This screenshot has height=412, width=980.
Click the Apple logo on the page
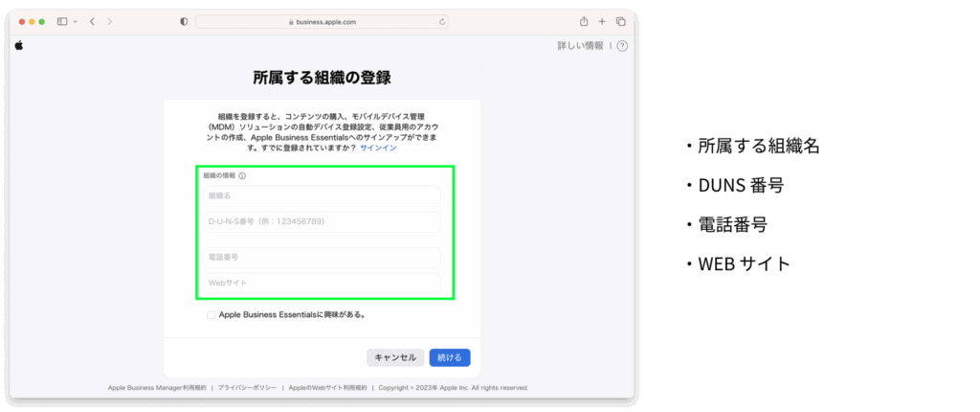point(18,45)
